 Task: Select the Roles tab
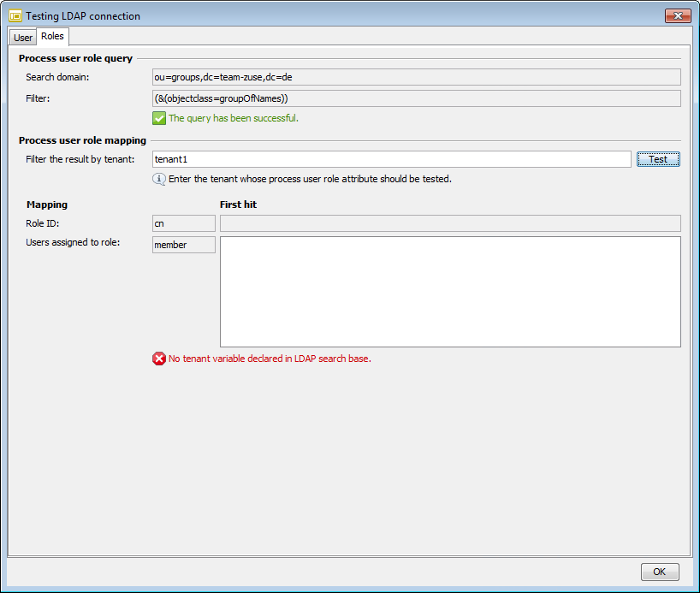click(x=52, y=36)
